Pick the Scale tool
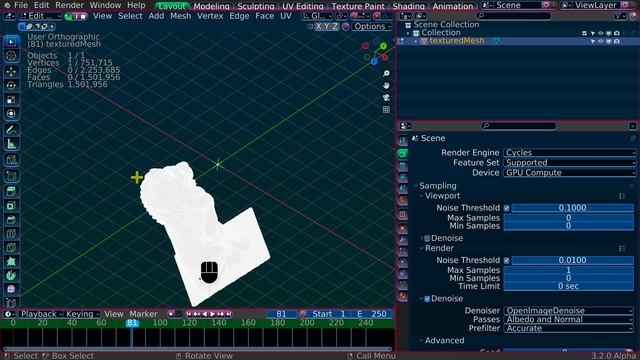Screen dimensions: 640x360 tap(11, 100)
